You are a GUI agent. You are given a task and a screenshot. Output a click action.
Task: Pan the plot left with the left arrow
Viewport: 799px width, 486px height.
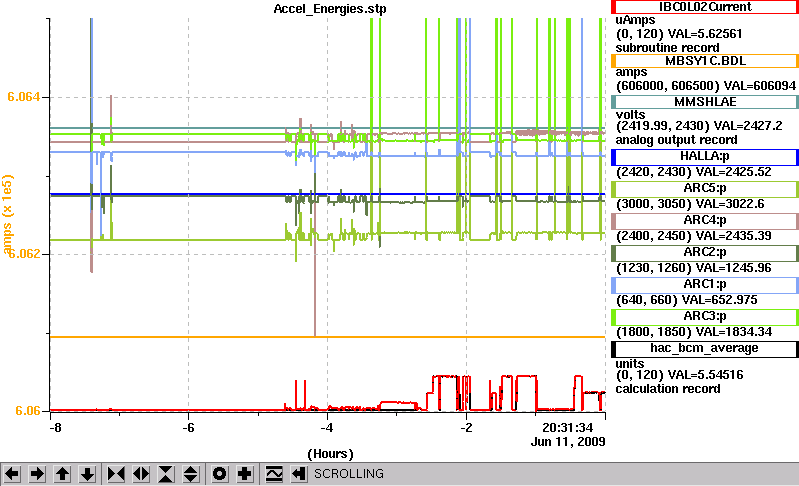point(12,474)
